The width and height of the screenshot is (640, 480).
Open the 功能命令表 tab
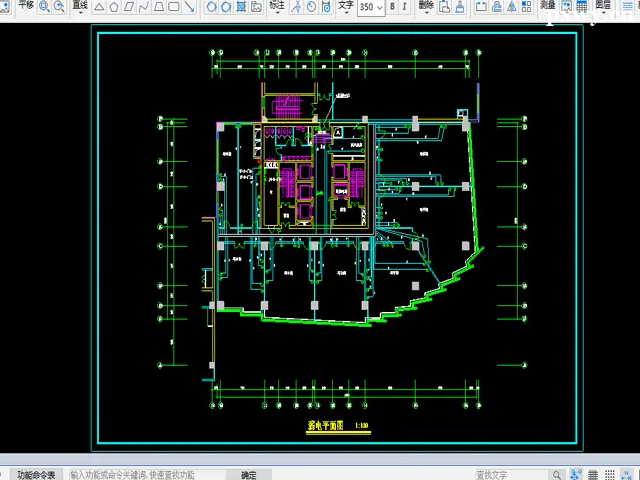click(x=38, y=474)
